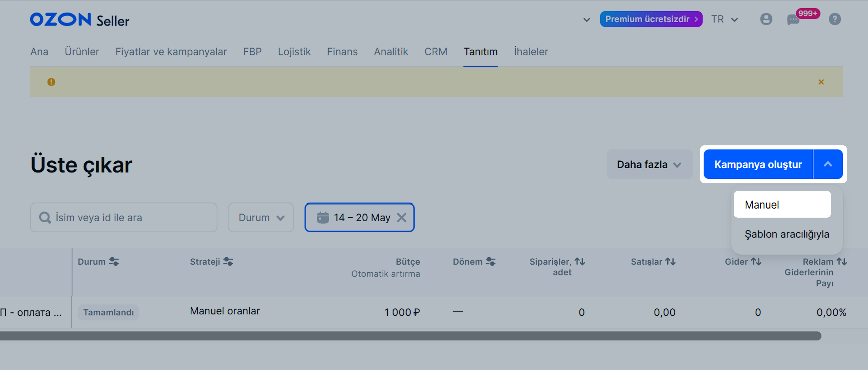The width and height of the screenshot is (868, 370).
Task: Click the 0,00% ad share cell
Action: tap(831, 312)
